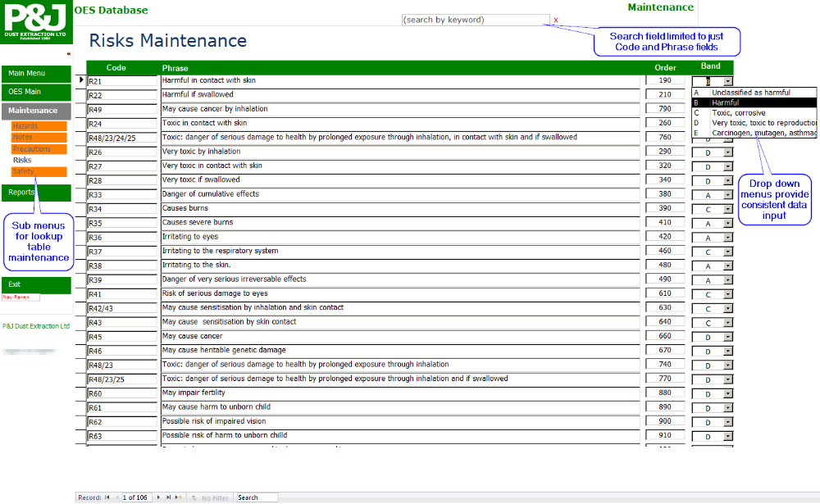Click the red X to clear keyword search
This screenshot has height=504, width=820.
556,20
